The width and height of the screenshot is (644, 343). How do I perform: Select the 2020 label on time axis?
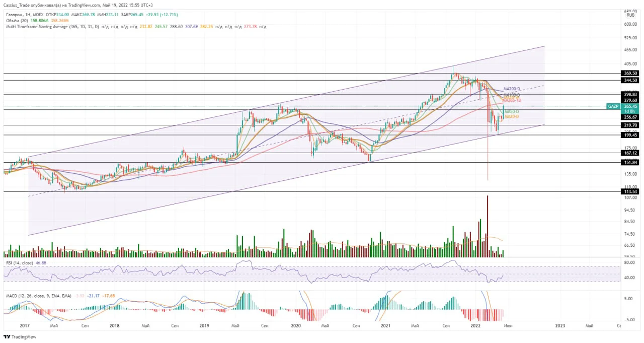coord(296,326)
